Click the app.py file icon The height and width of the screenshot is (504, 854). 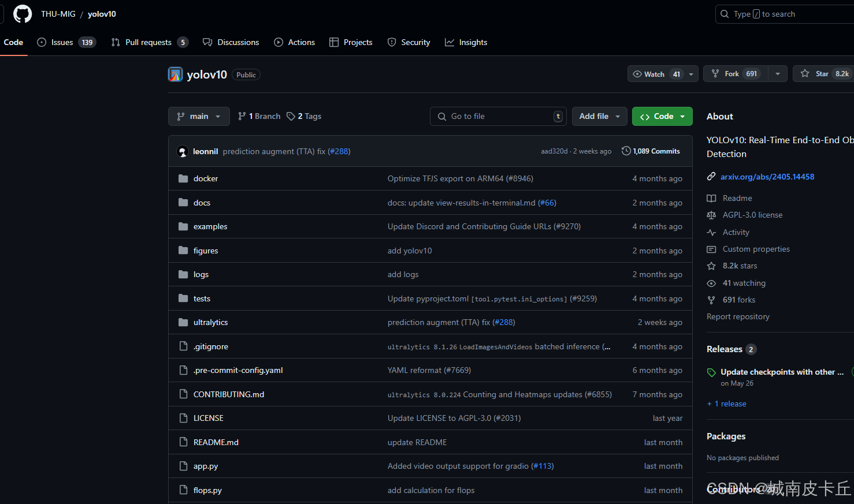pyautogui.click(x=183, y=466)
